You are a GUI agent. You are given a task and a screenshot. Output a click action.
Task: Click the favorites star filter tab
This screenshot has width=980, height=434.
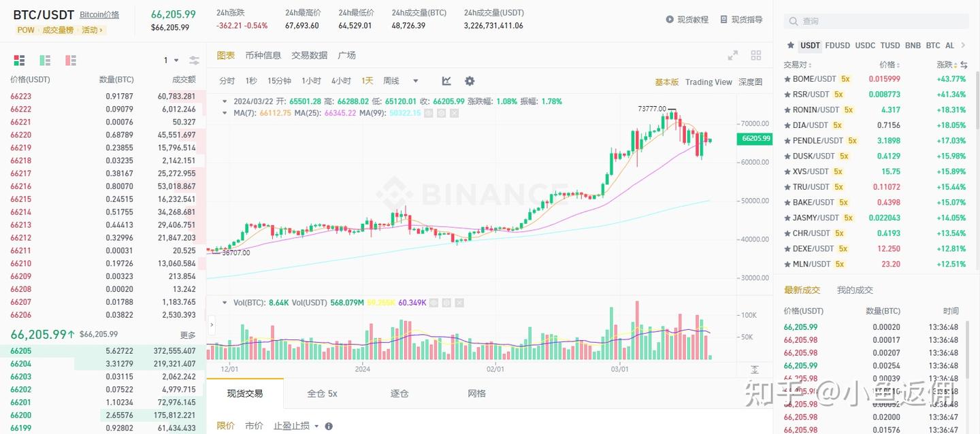click(790, 46)
